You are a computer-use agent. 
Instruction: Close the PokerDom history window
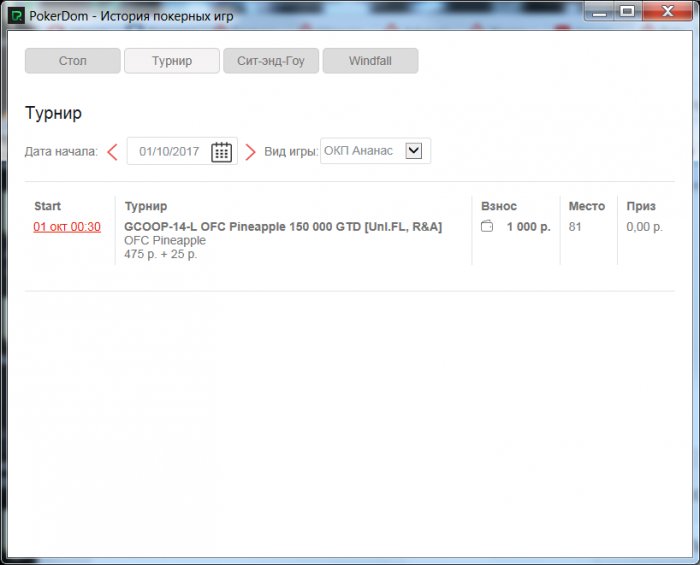pos(667,11)
